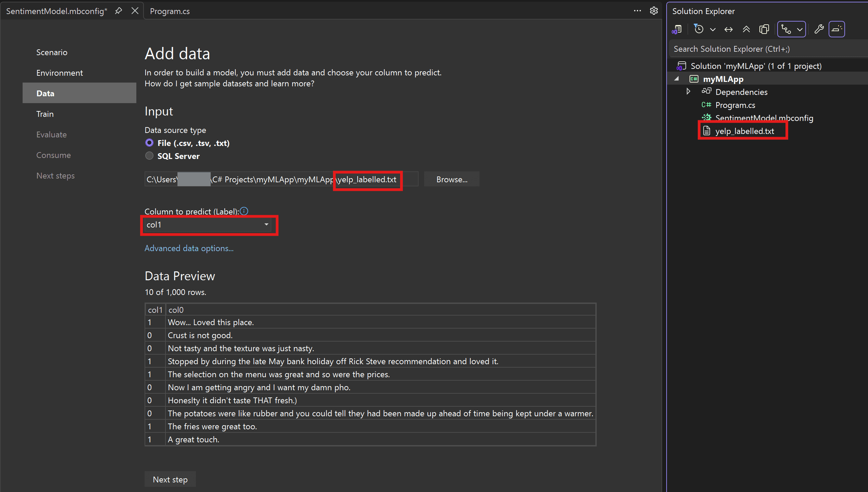This screenshot has width=868, height=492.
Task: Expand the Dependencies tree node
Action: [688, 91]
